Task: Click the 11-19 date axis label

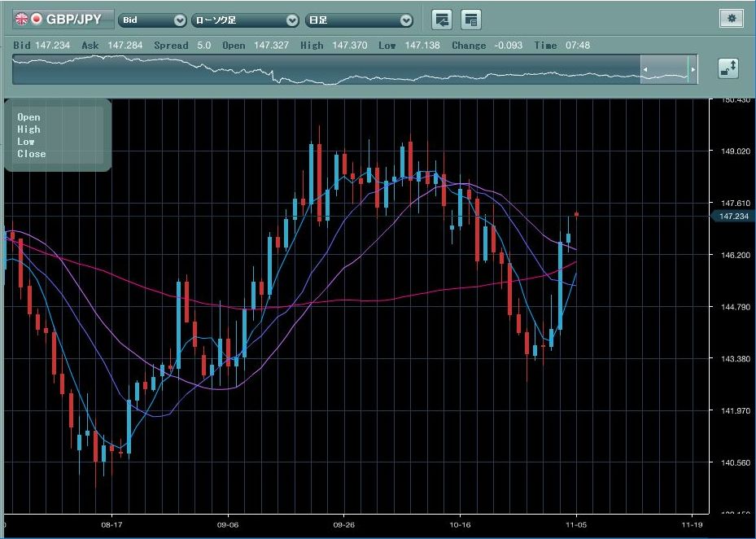Action: click(693, 524)
